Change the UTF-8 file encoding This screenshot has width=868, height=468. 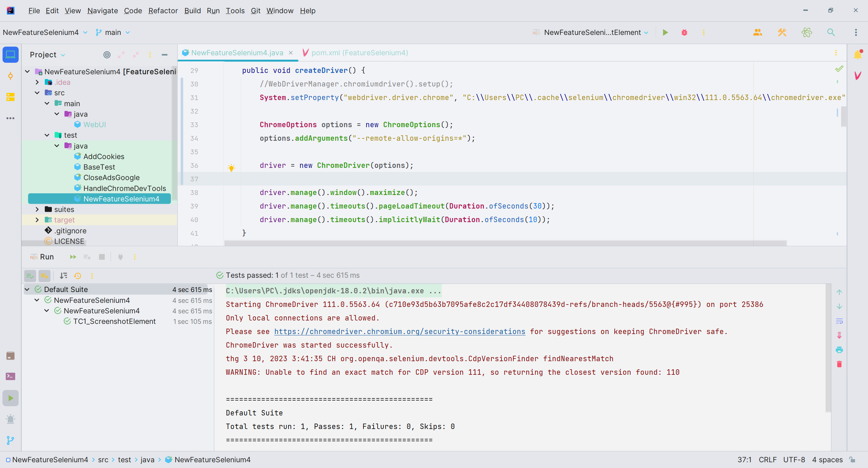pyautogui.click(x=794, y=460)
